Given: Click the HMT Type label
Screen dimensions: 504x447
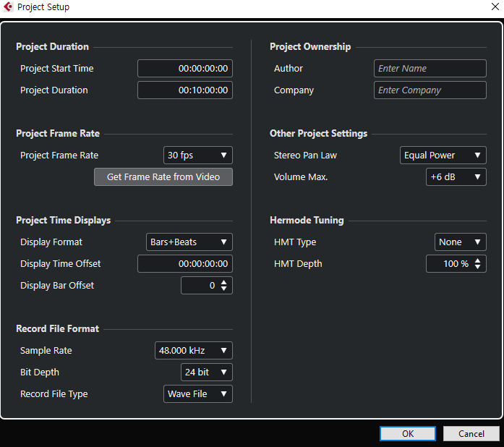Looking at the screenshot, I should [x=295, y=242].
